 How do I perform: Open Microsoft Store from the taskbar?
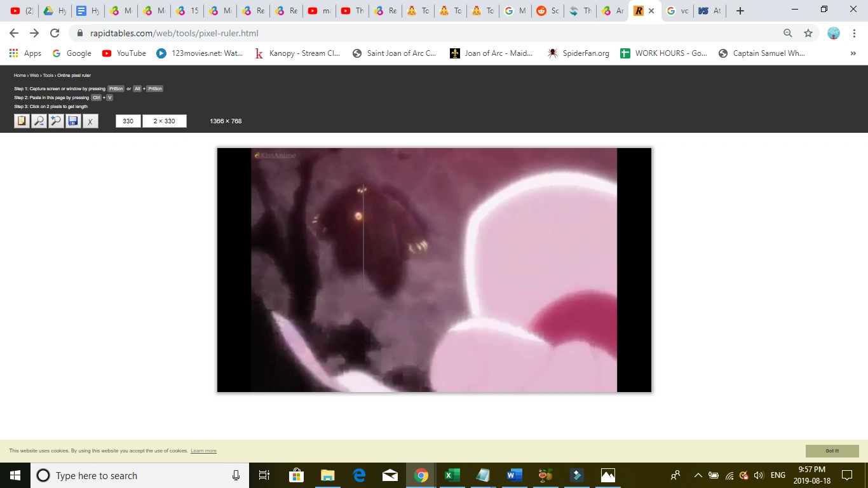[296, 475]
